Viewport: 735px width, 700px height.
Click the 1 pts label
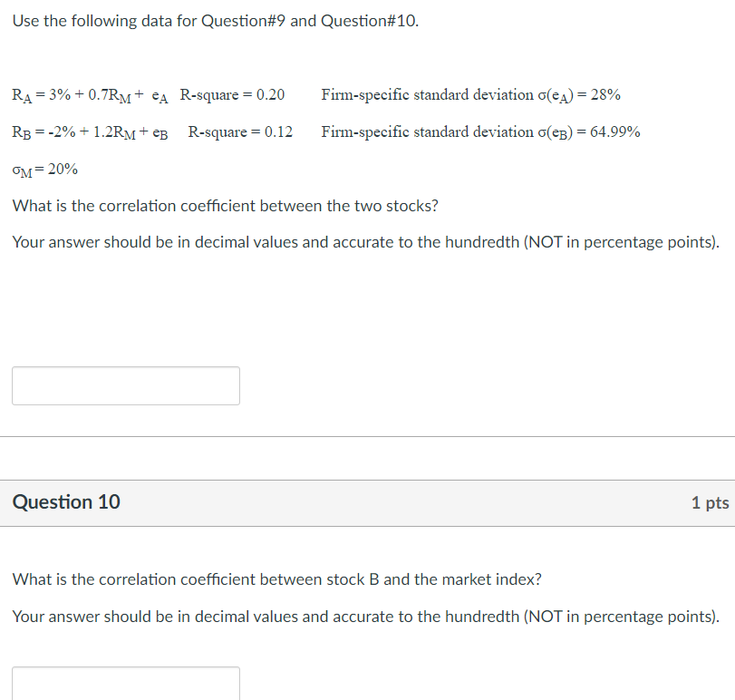coord(707,502)
